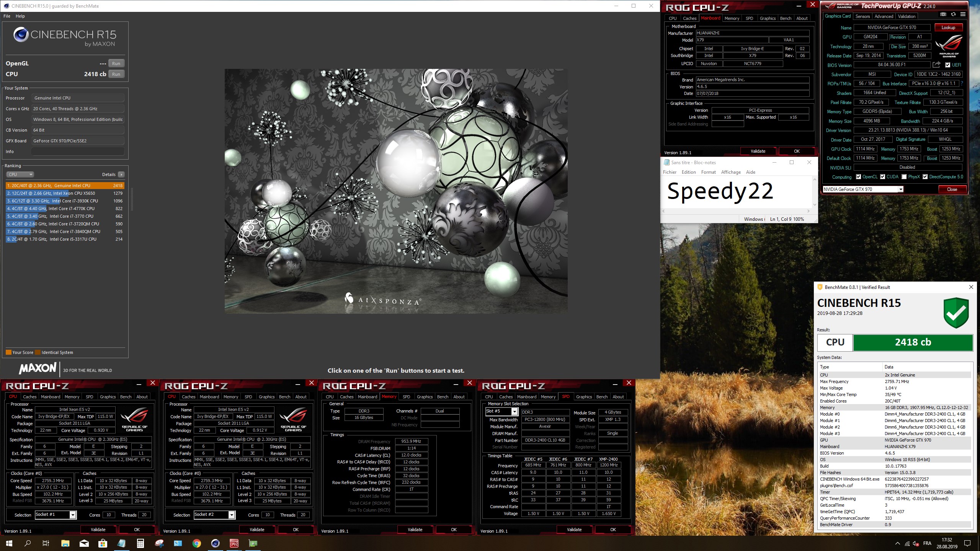Open taskbar Search

(x=28, y=543)
